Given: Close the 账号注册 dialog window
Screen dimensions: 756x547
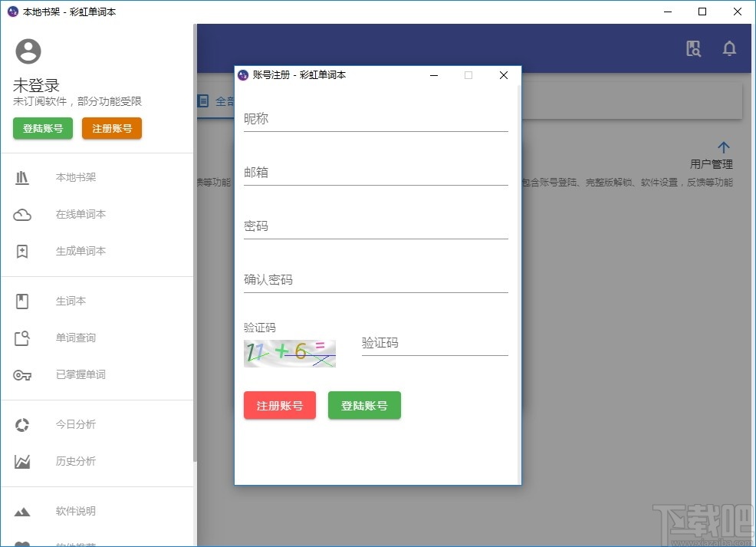Looking at the screenshot, I should pyautogui.click(x=503, y=75).
